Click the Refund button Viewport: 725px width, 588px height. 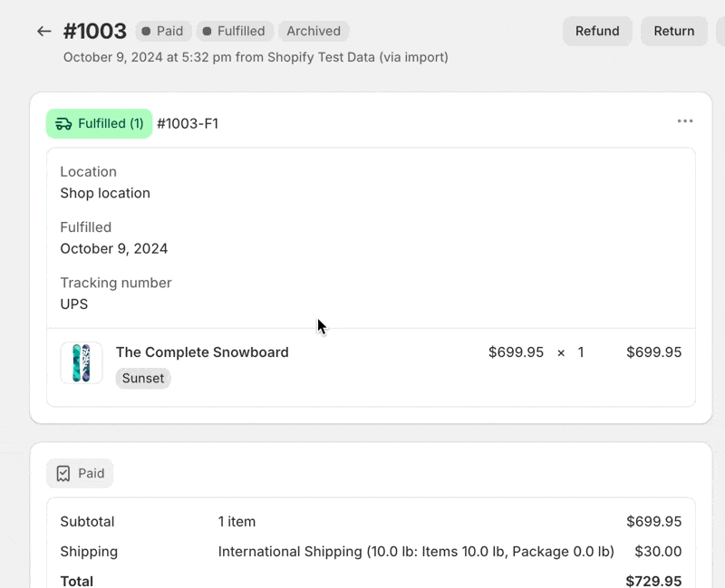(x=597, y=31)
